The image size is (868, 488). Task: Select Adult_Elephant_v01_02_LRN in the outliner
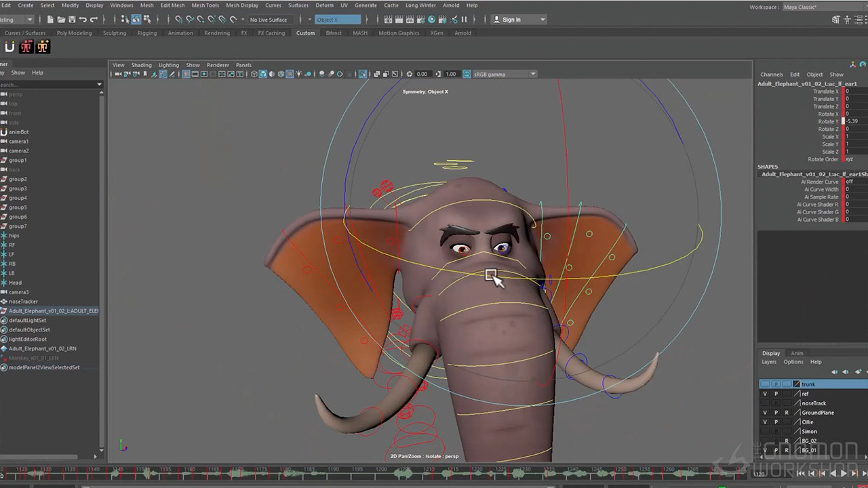point(42,348)
